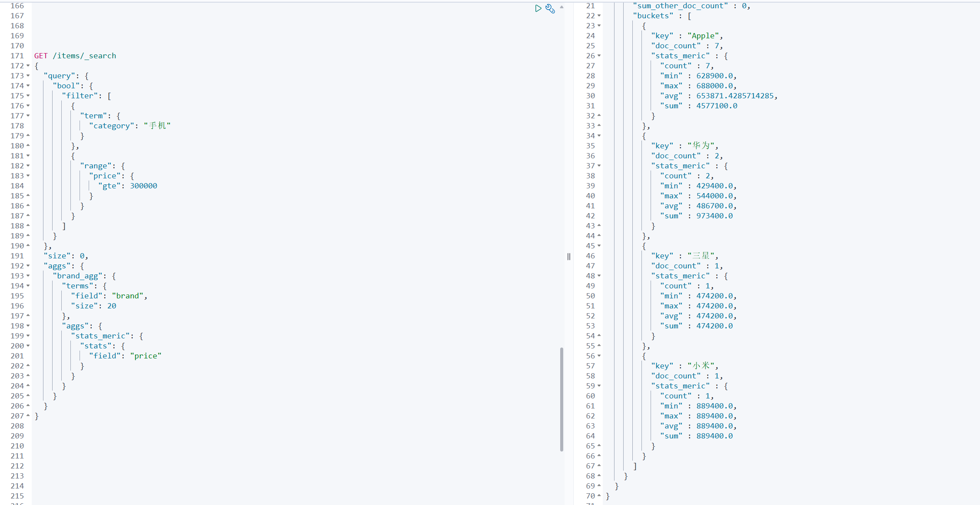Fold the "query" block at line 173
This screenshot has height=505, width=980.
(28, 76)
